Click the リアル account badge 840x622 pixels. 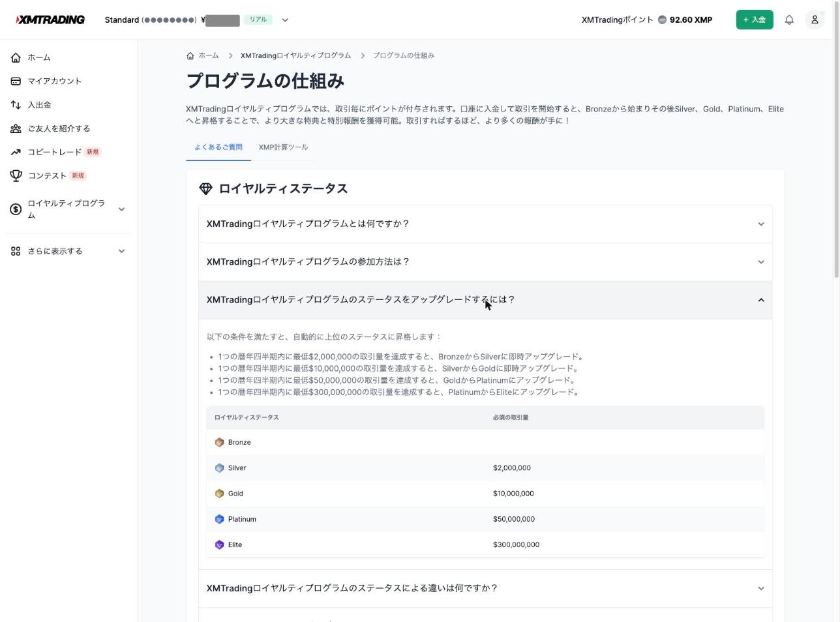(x=258, y=20)
